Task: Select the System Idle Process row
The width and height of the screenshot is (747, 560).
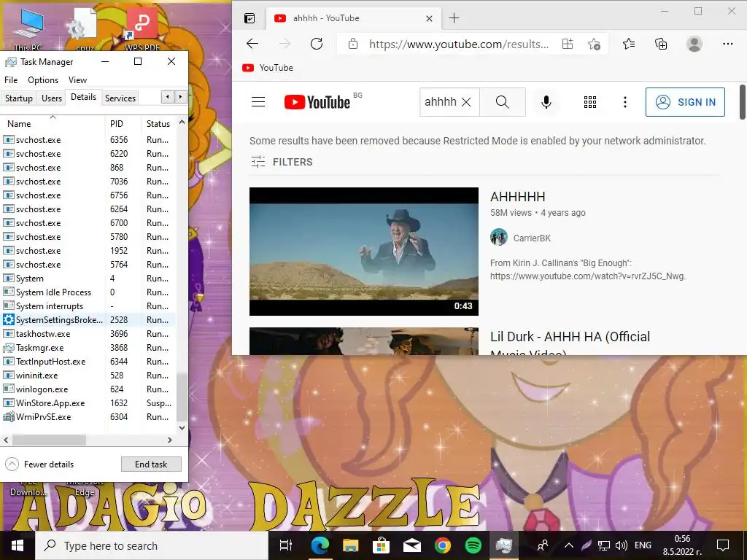Action: [x=88, y=292]
